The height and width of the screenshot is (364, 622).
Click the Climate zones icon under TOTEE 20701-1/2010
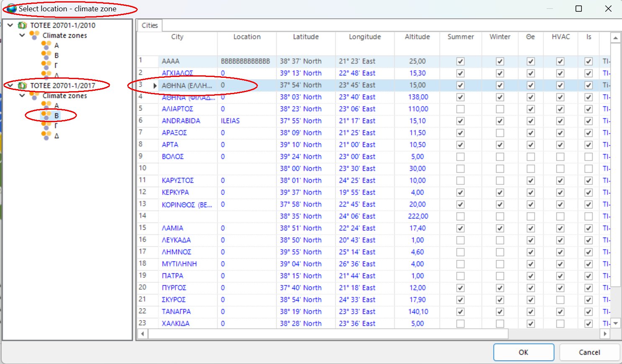point(34,36)
